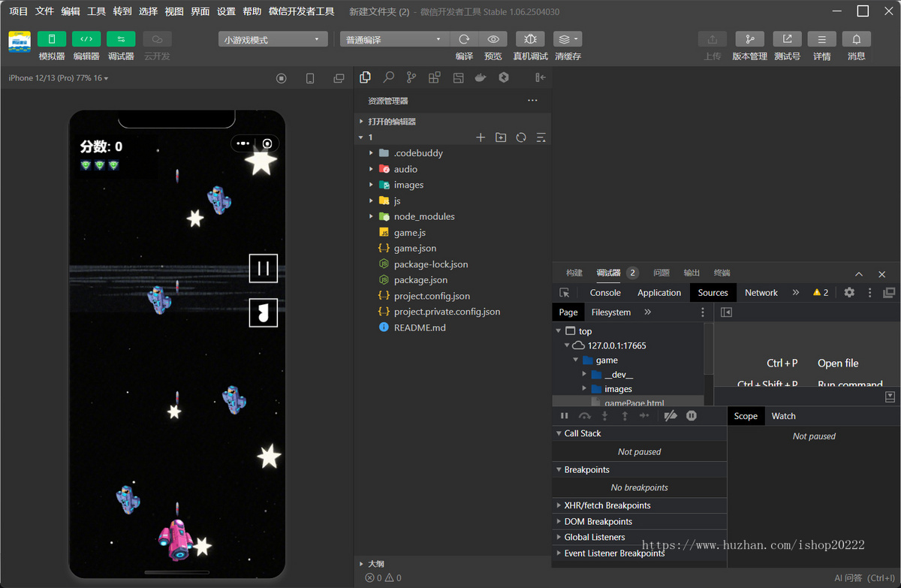Open the extensions blocks icon
Screen dimensions: 901x588
point(434,77)
